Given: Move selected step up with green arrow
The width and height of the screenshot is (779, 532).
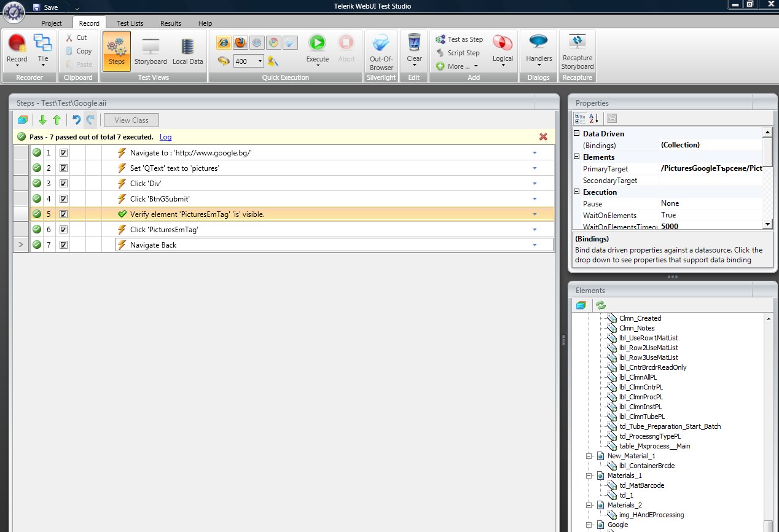Looking at the screenshot, I should point(57,120).
